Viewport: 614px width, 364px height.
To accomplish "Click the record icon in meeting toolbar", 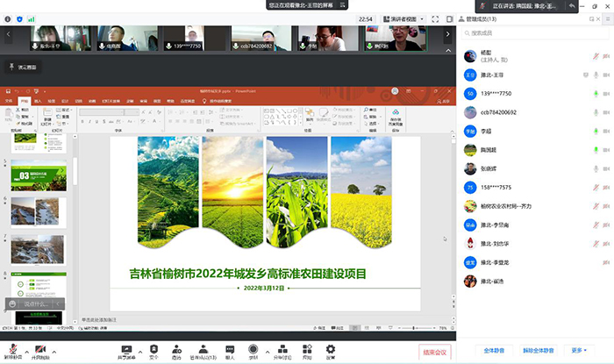I will [x=253, y=349].
